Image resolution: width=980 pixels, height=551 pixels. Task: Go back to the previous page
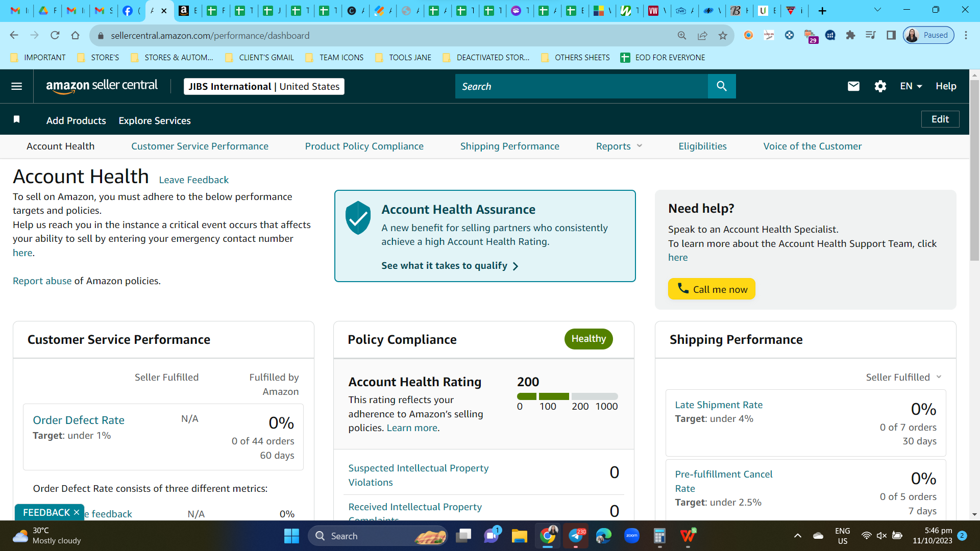(14, 35)
